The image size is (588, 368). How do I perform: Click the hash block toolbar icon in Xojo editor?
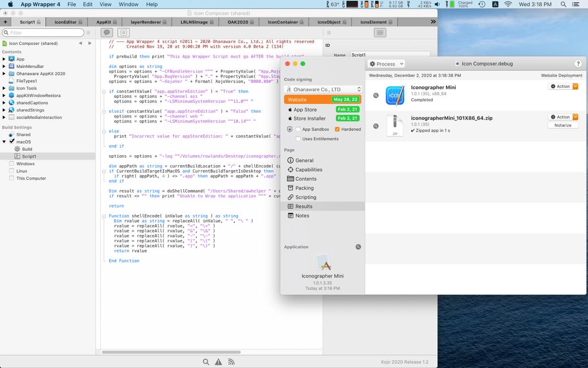[x=123, y=33]
